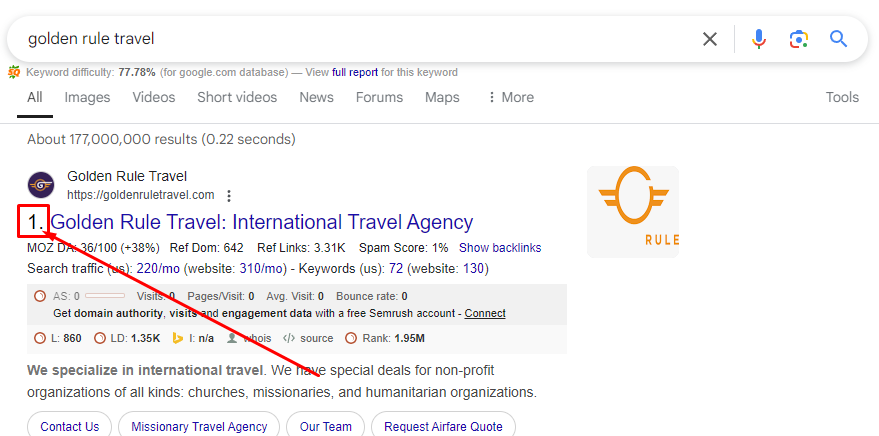Click the SEOquake icon near Keyword difficulty
This screenshot has height=436, width=879.
click(x=14, y=72)
